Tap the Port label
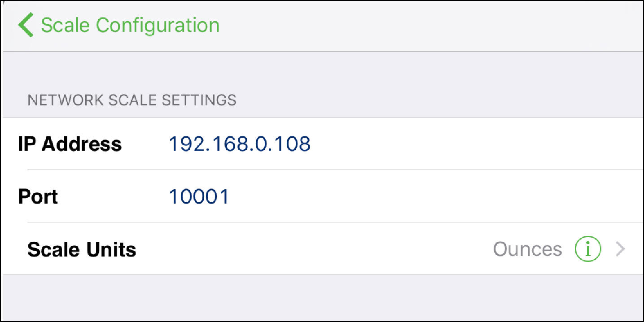Image resolution: width=644 pixels, height=322 pixels. tap(38, 196)
